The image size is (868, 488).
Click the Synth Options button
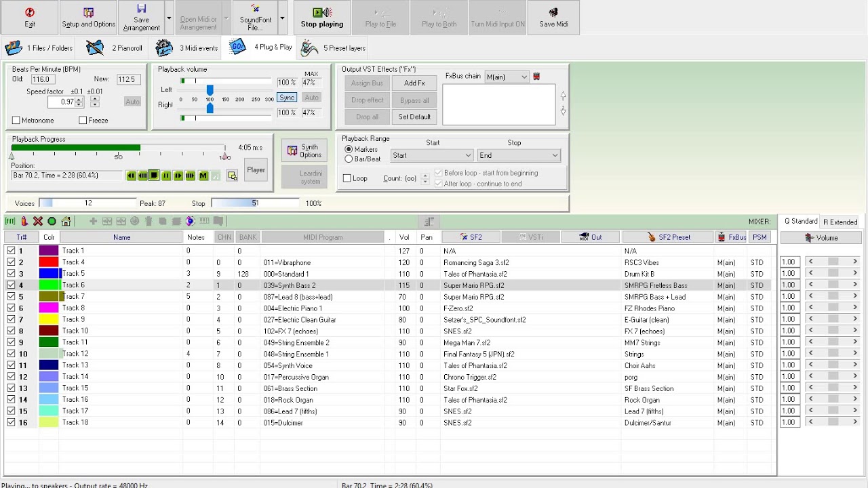click(x=304, y=150)
